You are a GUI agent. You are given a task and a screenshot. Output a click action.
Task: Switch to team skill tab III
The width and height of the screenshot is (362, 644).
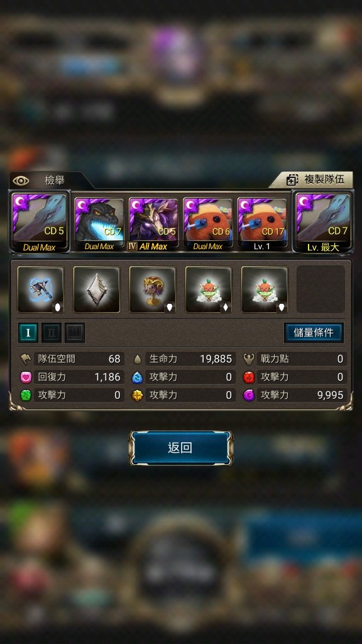[x=75, y=333]
